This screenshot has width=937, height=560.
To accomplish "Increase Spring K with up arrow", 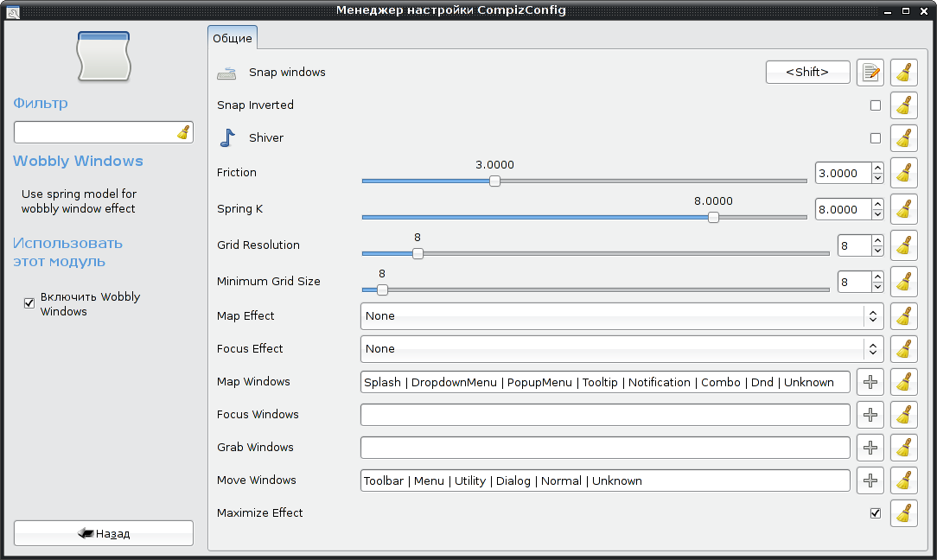I will (x=877, y=205).
